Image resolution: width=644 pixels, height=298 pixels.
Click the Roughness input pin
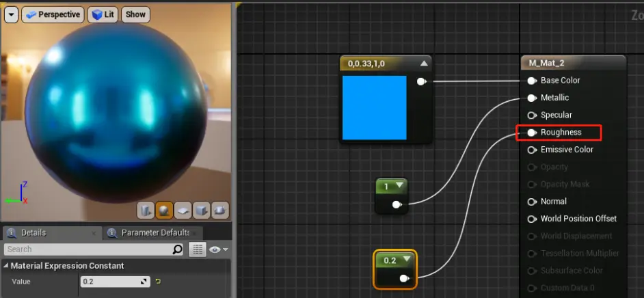(x=532, y=133)
